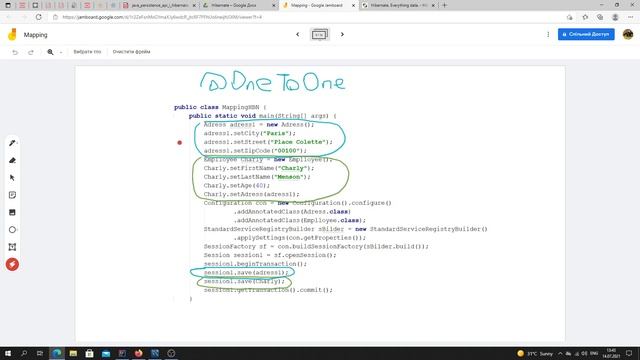Click the blue Share access button
640x360 pixels.
pos(586,34)
